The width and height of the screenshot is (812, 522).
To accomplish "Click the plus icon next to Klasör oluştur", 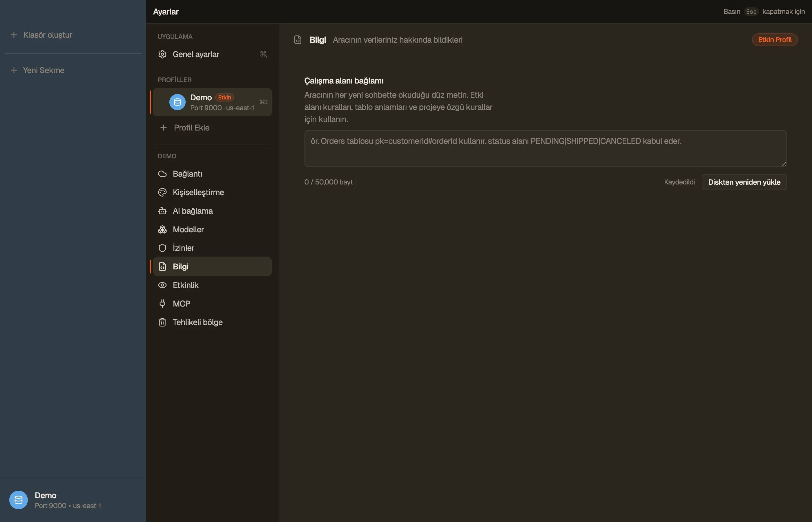I will pyautogui.click(x=14, y=35).
